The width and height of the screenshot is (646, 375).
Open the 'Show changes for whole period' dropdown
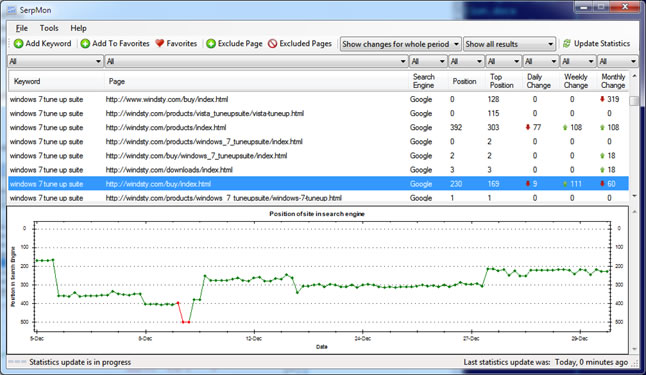coord(400,44)
